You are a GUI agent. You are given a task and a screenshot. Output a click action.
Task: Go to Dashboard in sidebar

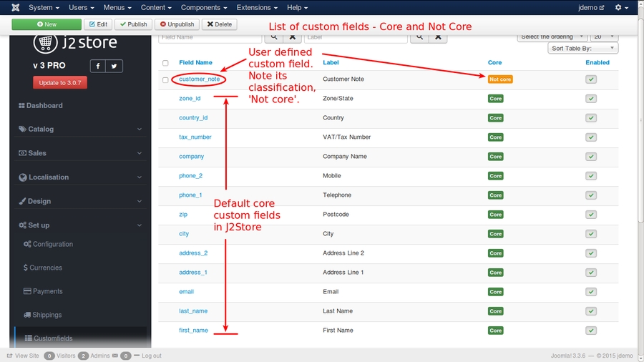pos(41,105)
